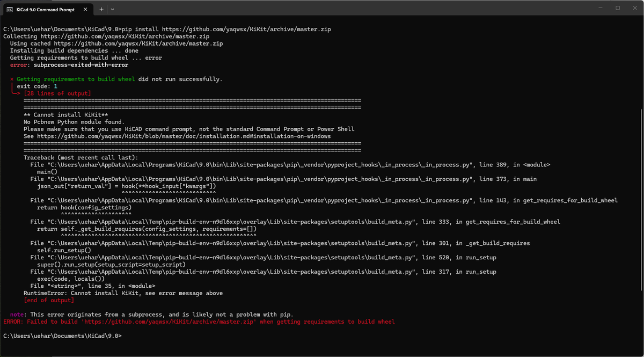This screenshot has height=357, width=644.
Task: Click 'exec(code, locals())' line
Action: (x=71, y=279)
